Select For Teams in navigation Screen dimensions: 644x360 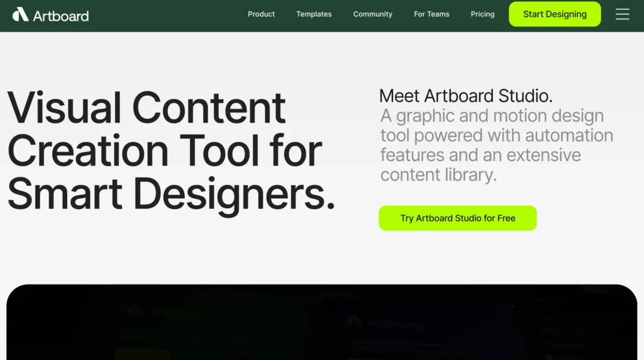click(431, 14)
